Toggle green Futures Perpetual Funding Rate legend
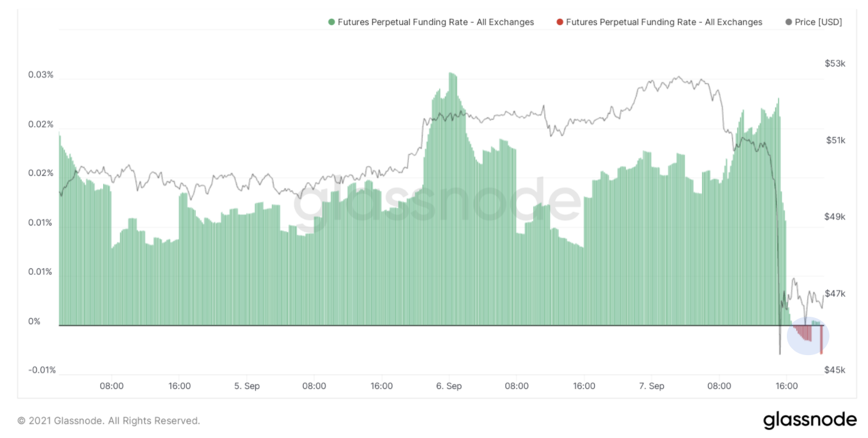The height and width of the screenshot is (438, 868). click(x=431, y=22)
